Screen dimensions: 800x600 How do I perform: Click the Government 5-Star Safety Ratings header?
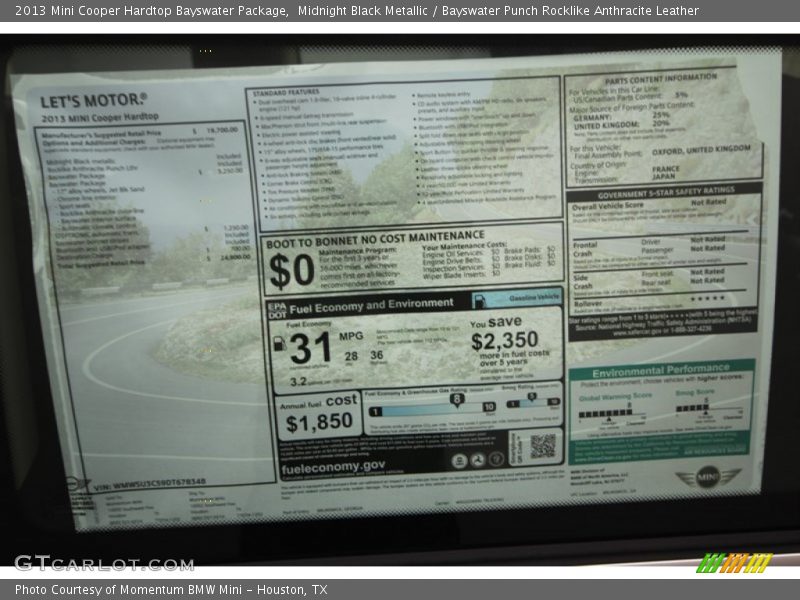pos(664,191)
